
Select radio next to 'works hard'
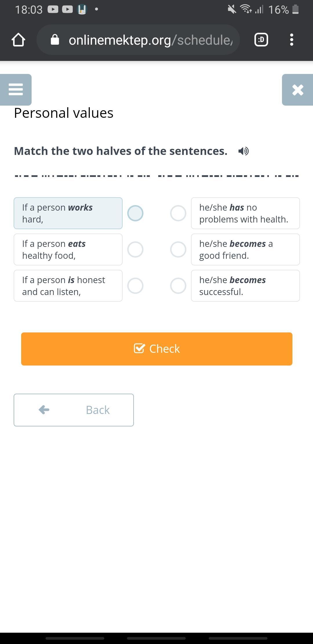coord(135,213)
